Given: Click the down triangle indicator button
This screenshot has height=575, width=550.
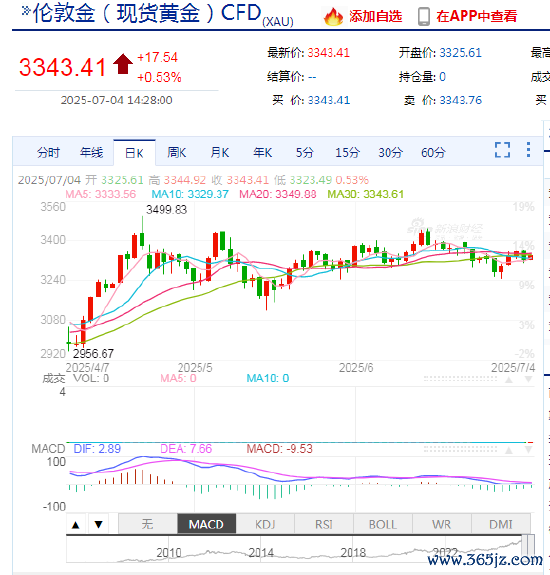Looking at the screenshot, I should [98, 525].
